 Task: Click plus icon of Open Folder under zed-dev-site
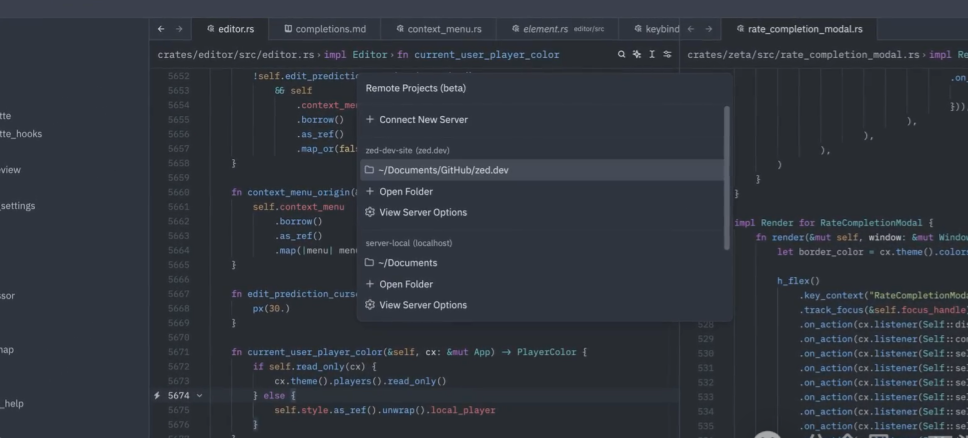click(x=370, y=192)
